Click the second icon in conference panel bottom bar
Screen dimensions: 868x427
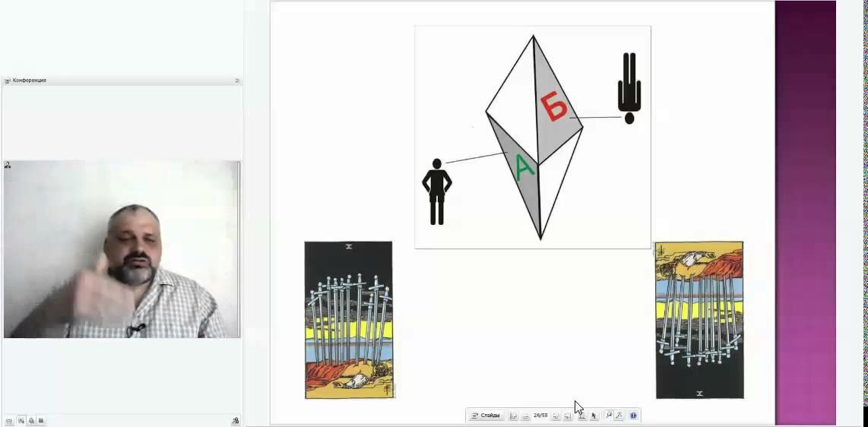pos(21,420)
